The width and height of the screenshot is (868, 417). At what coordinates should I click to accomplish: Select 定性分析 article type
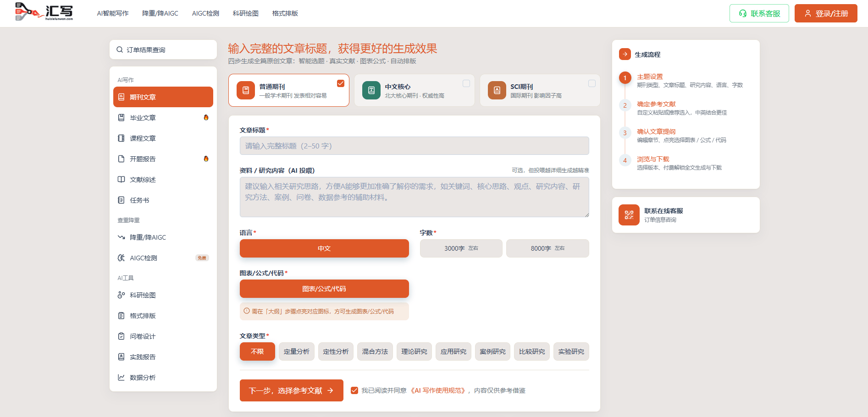[x=336, y=351]
